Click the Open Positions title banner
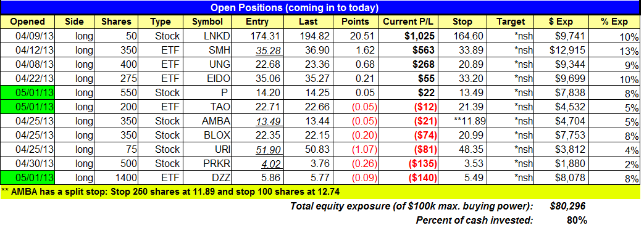644x236 pixels. [x=294, y=8]
